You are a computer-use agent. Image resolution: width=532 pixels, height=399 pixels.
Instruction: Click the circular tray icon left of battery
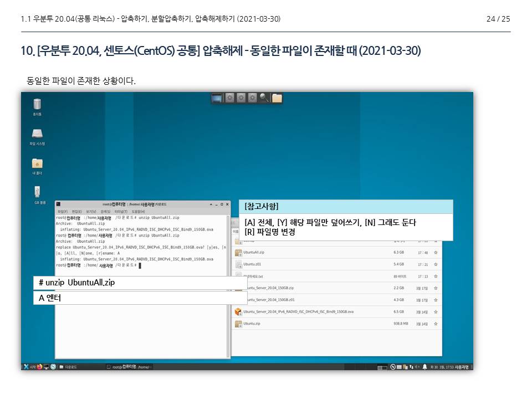(393, 367)
